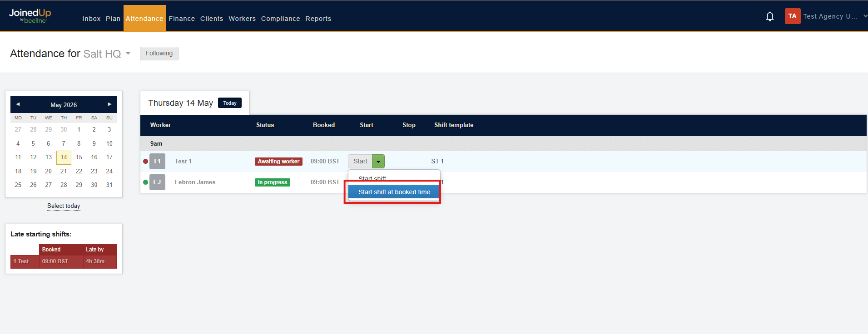Select May 9 in calendar
The width and height of the screenshot is (868, 334).
coord(94,143)
